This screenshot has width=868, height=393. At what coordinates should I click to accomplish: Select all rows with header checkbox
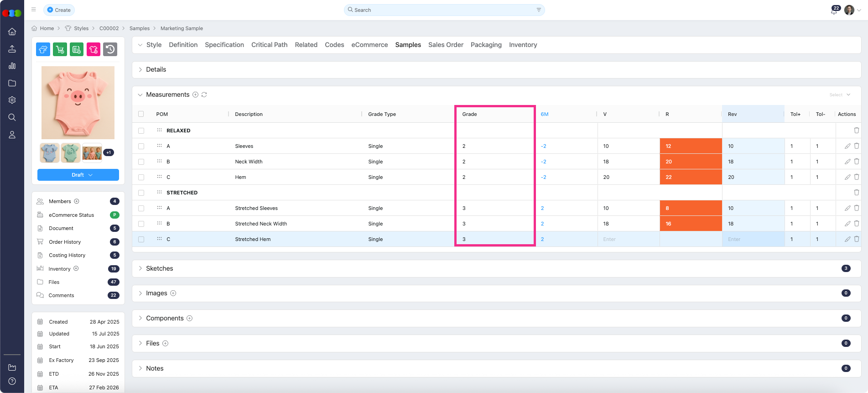[141, 114]
